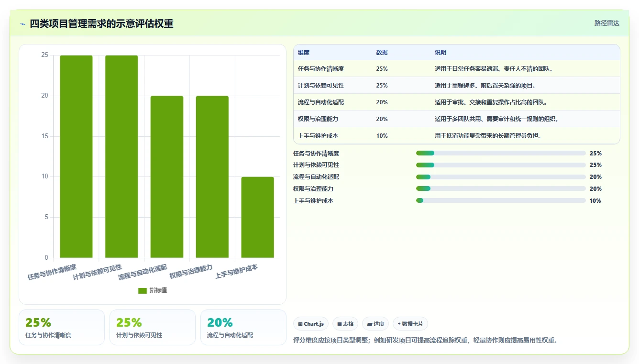Click description 适用于里程碑多、前后置关系强的项目
The height and width of the screenshot is (364, 639).
tap(485, 86)
